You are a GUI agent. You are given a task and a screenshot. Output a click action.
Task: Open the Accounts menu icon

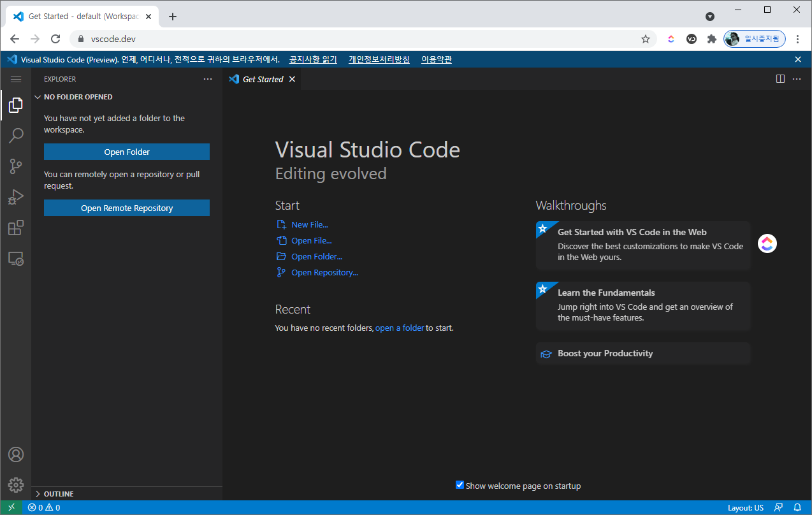[16, 454]
